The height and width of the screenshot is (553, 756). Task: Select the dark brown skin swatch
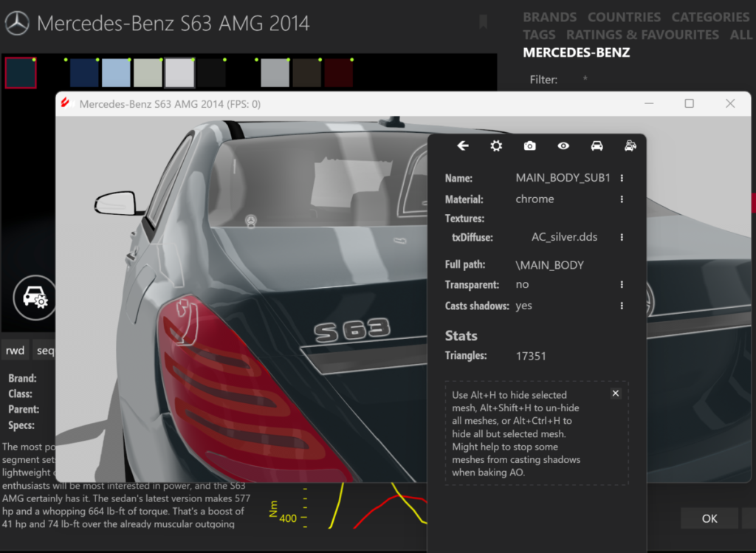307,73
